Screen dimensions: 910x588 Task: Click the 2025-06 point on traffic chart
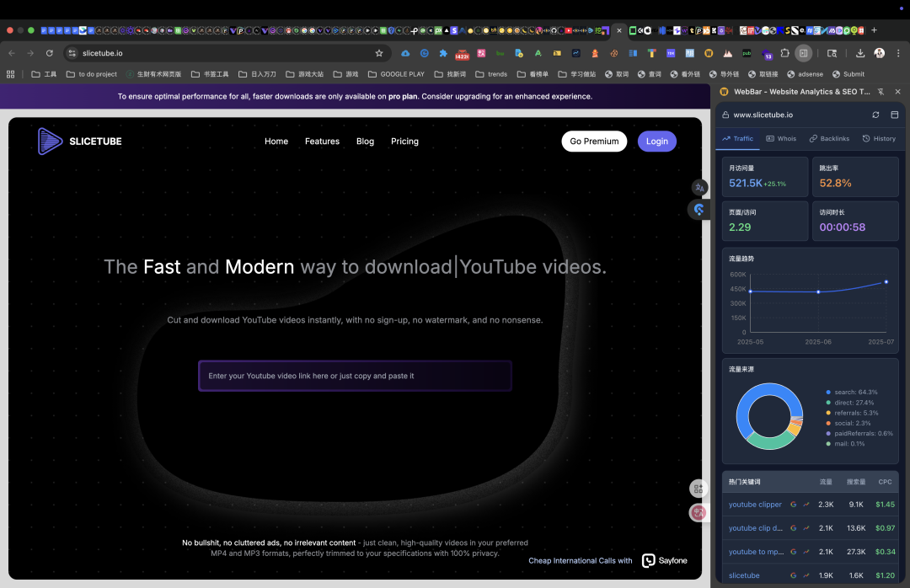[x=818, y=292]
